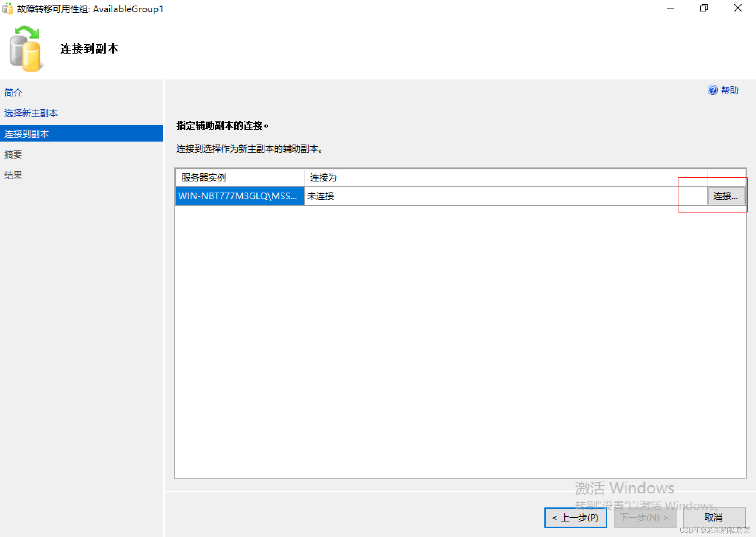Open the 简介 step in sidebar
Screen dimensions: 756x537
point(13,92)
